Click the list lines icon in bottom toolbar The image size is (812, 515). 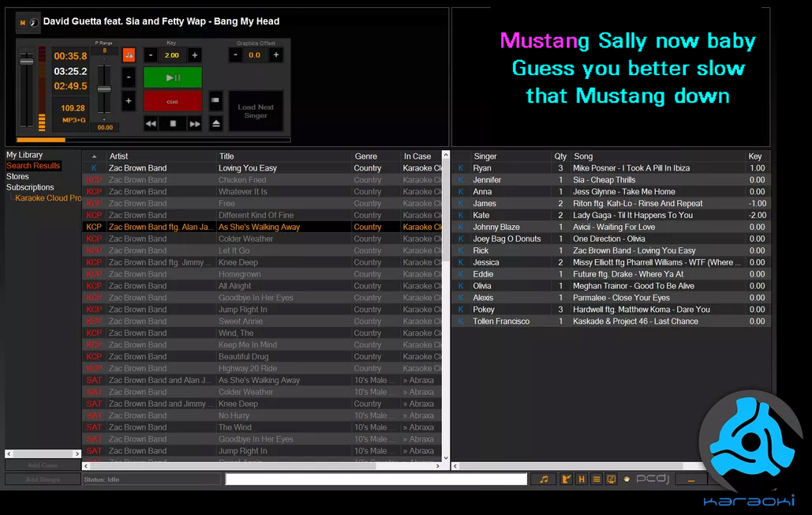pos(597,479)
